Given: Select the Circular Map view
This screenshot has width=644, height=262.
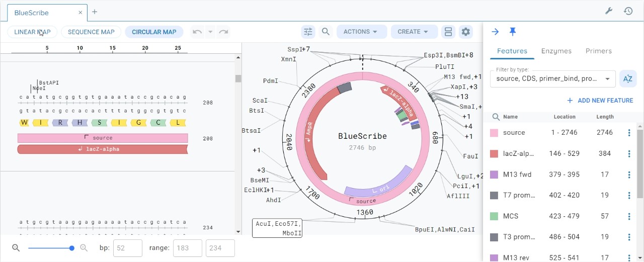Looking at the screenshot, I should point(154,32).
